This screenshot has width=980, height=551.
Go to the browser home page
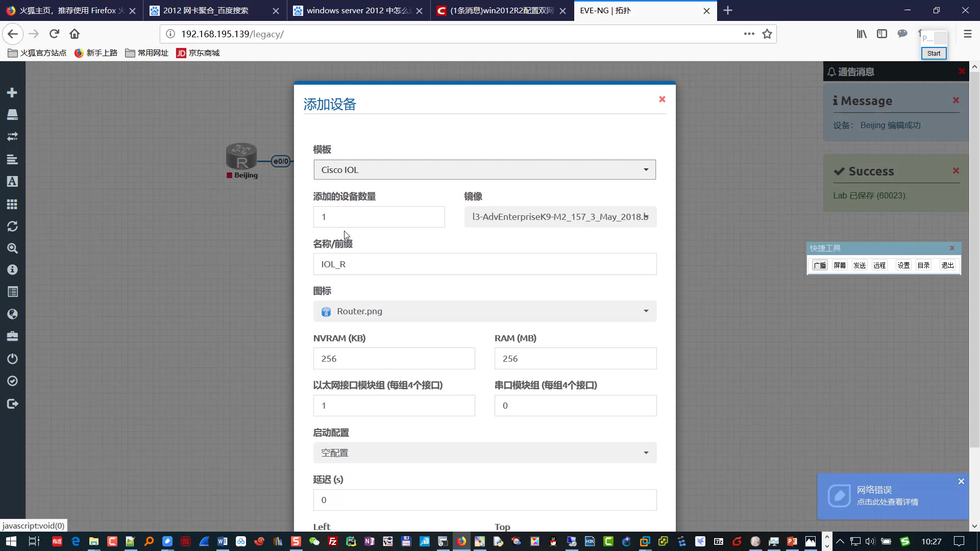point(75,34)
